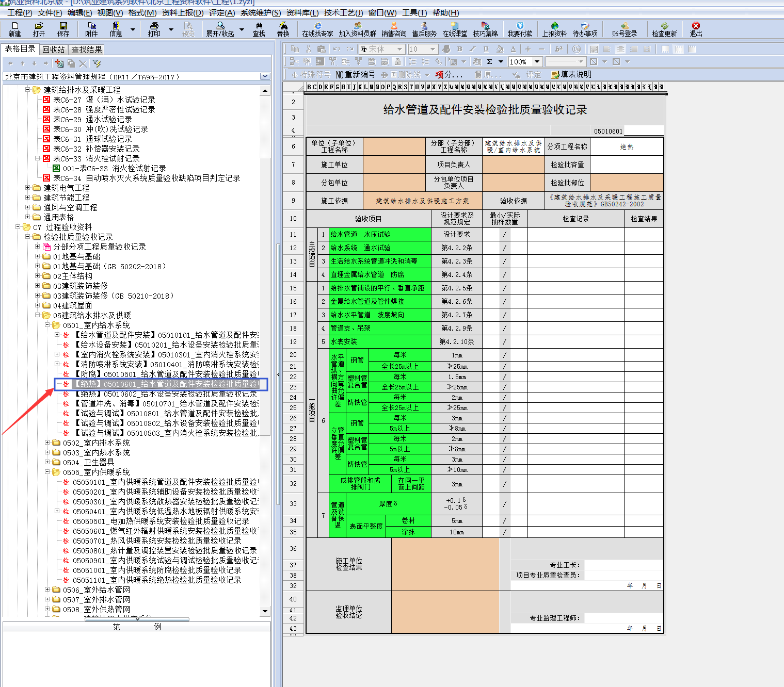
Task: Open the dropdown arrow beside 打印
Action: point(171,29)
